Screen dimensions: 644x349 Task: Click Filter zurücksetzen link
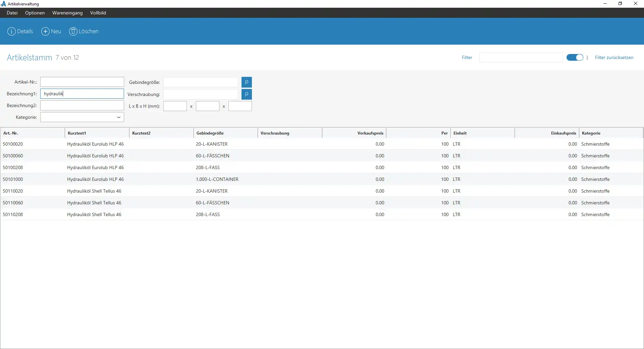coord(614,57)
